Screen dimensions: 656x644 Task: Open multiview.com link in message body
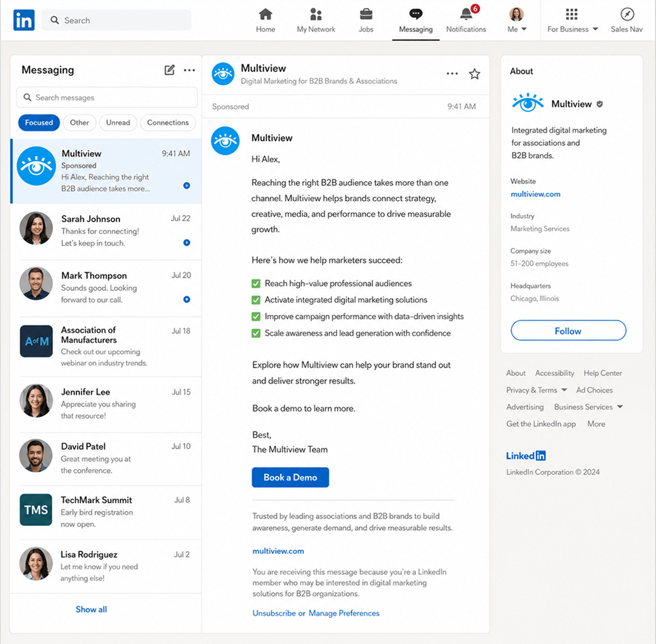tap(278, 551)
